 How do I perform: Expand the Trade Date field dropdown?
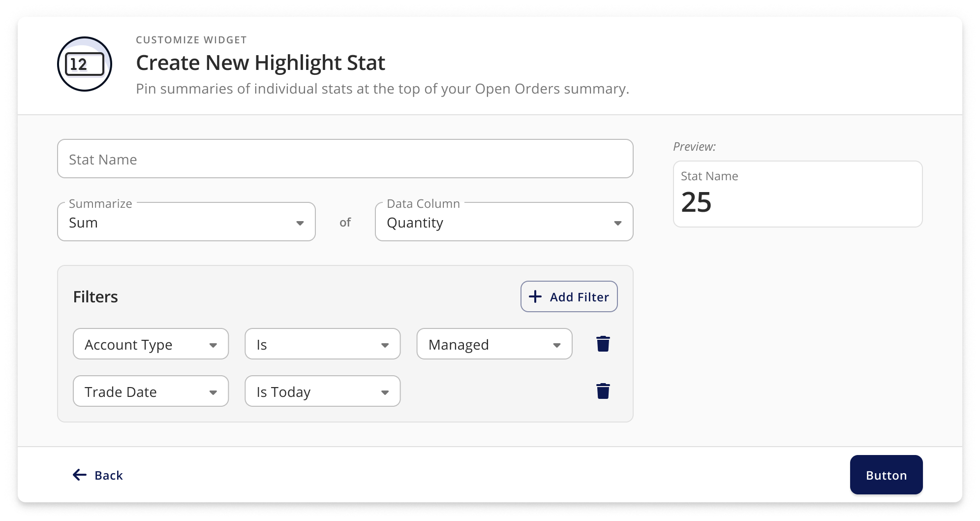click(x=151, y=391)
